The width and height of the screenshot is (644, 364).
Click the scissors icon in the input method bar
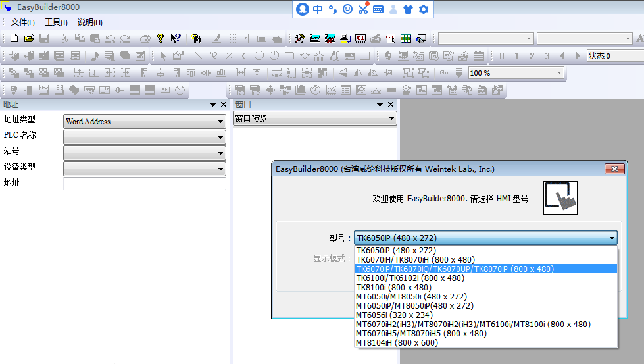(x=363, y=9)
